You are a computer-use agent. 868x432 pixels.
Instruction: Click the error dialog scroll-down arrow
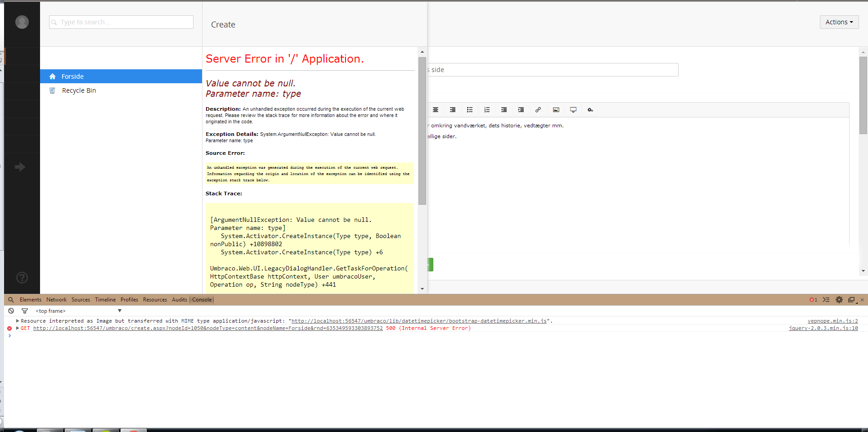point(422,289)
